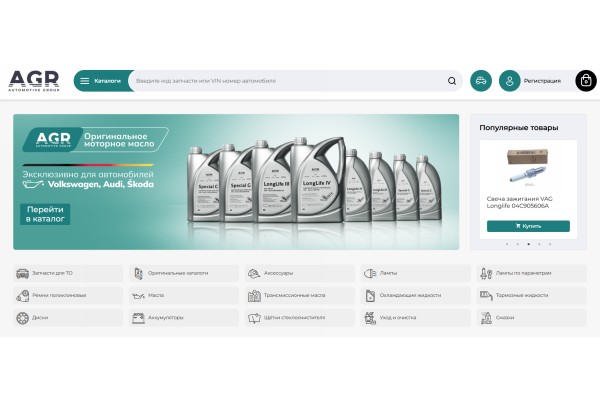This screenshot has height=400, width=600.
Task: Open the Аксессуары category
Action: [300, 273]
